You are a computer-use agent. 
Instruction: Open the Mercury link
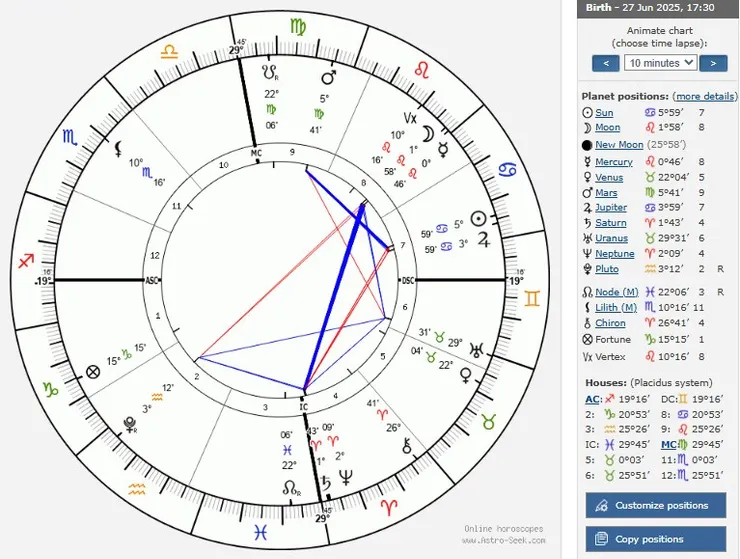[x=614, y=162]
